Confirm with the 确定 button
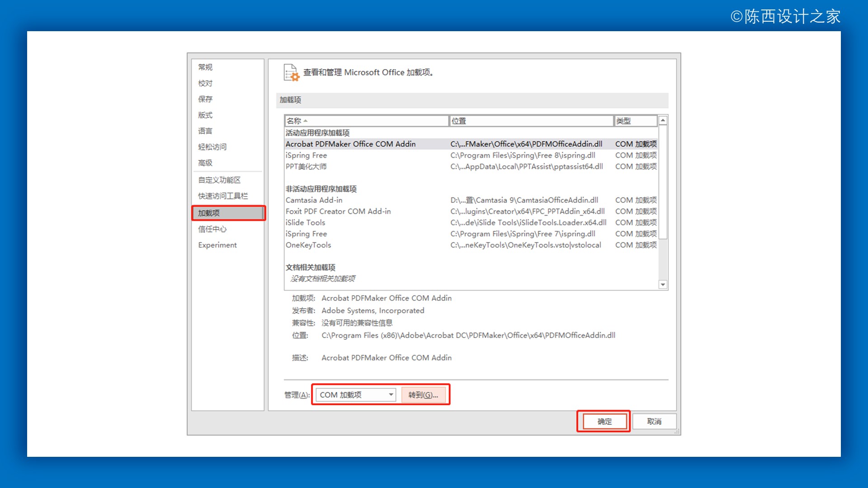The height and width of the screenshot is (488, 868). (x=604, y=422)
